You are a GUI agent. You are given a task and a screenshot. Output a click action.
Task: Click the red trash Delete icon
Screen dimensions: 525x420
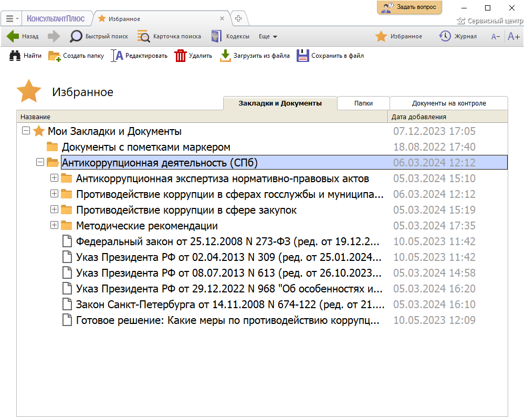(x=180, y=56)
